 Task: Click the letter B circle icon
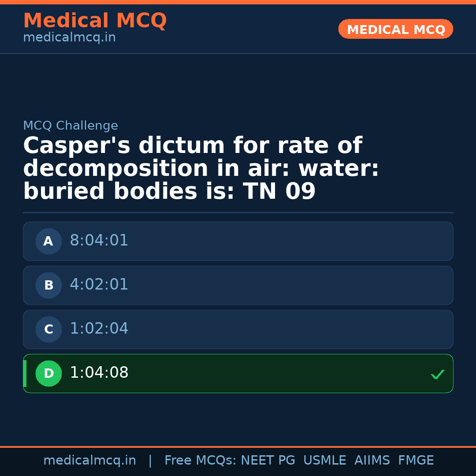pyautogui.click(x=48, y=285)
